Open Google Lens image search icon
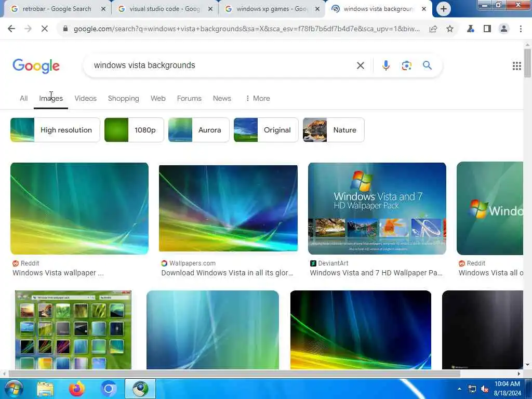The width and height of the screenshot is (532, 399). coord(406,65)
